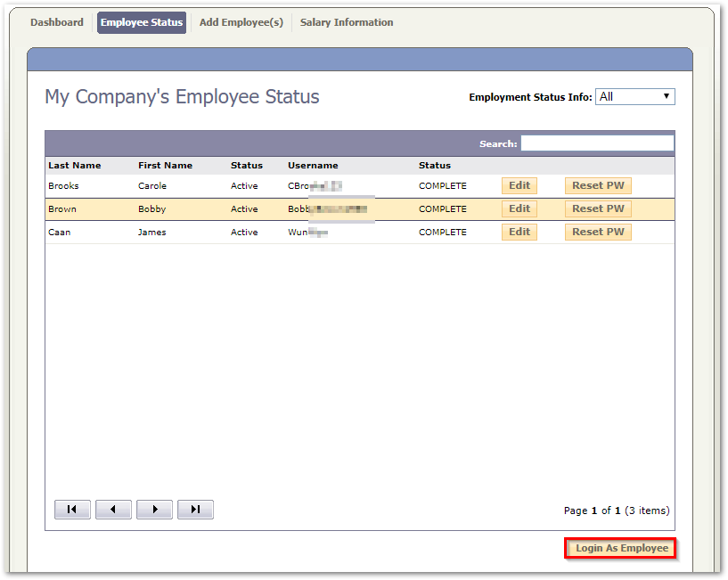Sort by the Last Name column header
This screenshot has height=580, width=728.
click(x=74, y=166)
